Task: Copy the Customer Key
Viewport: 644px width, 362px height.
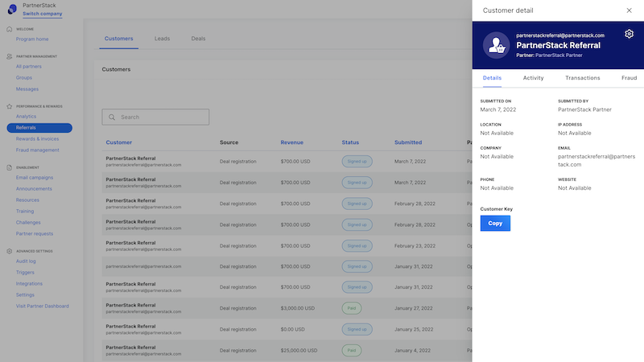Action: (495, 224)
